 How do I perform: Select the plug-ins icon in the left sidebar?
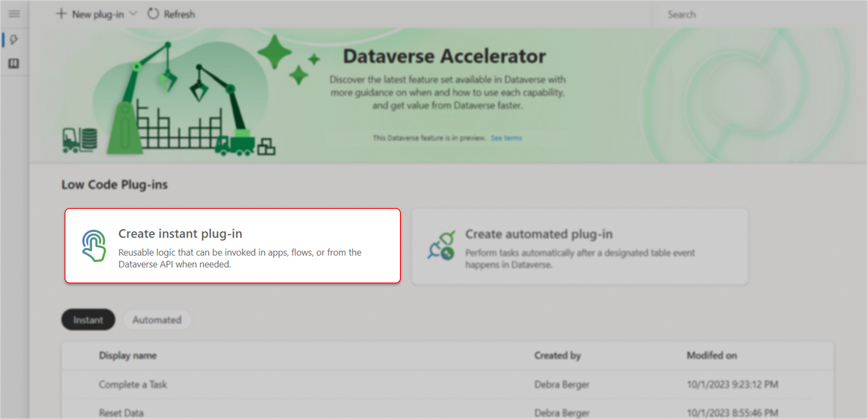(14, 40)
